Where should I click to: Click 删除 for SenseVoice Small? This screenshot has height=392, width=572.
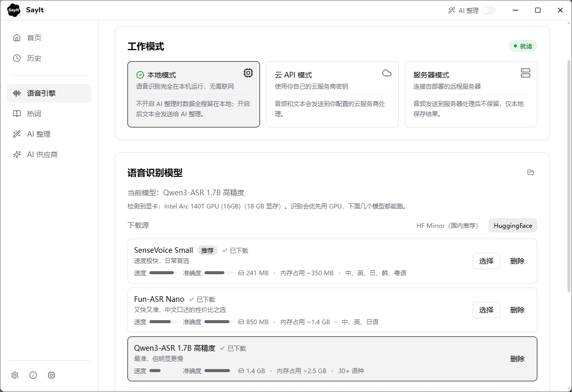[517, 261]
